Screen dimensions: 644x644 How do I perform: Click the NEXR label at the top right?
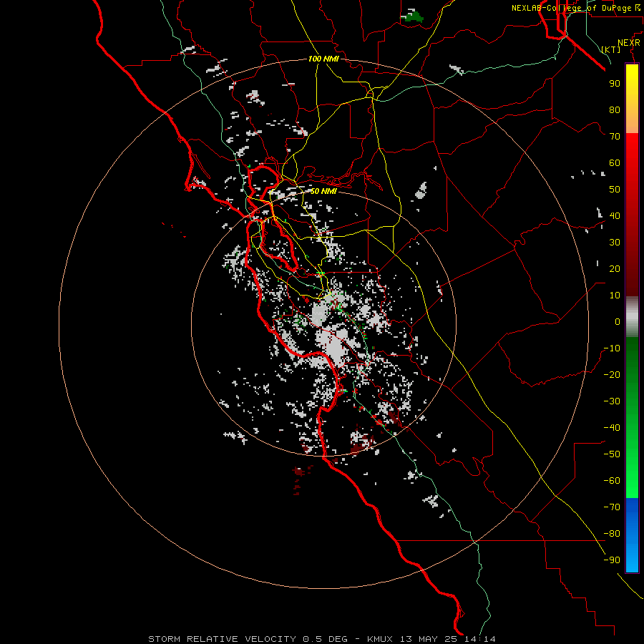coord(629,43)
